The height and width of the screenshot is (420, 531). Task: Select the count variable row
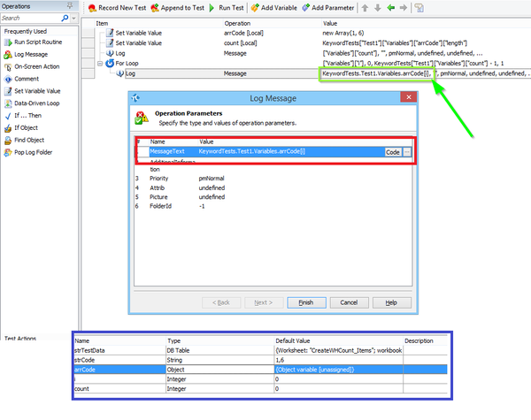261,389
